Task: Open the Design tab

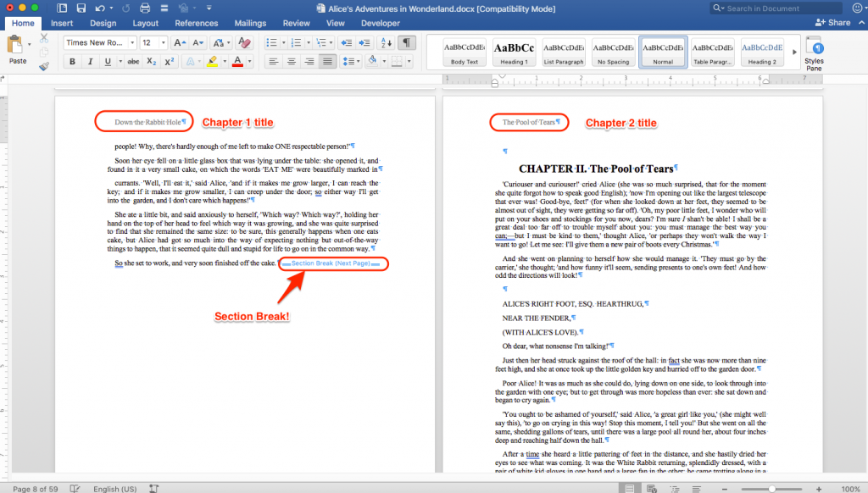Action: 103,23
